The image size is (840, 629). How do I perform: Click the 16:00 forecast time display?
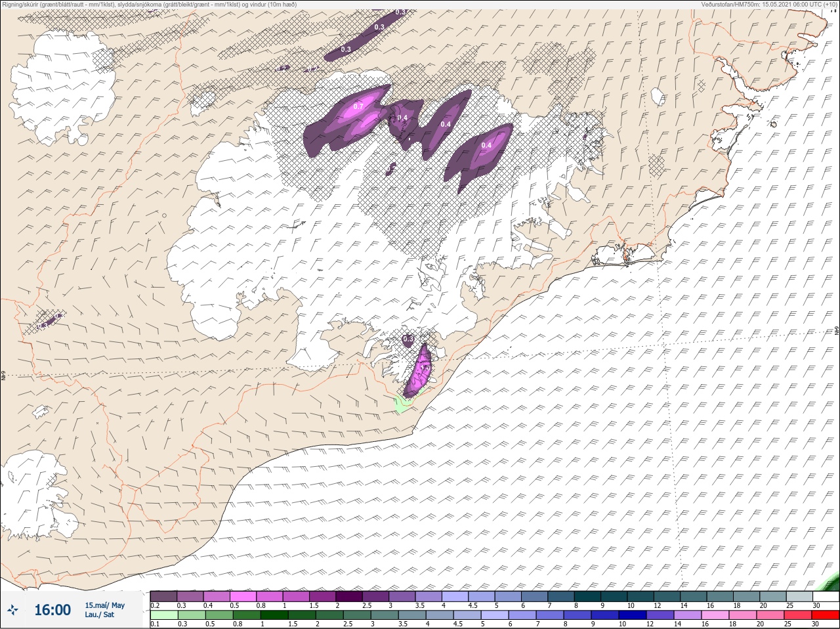[52, 610]
